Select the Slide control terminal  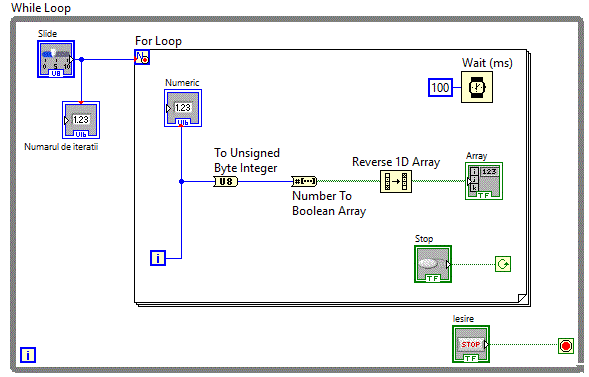tap(56, 59)
